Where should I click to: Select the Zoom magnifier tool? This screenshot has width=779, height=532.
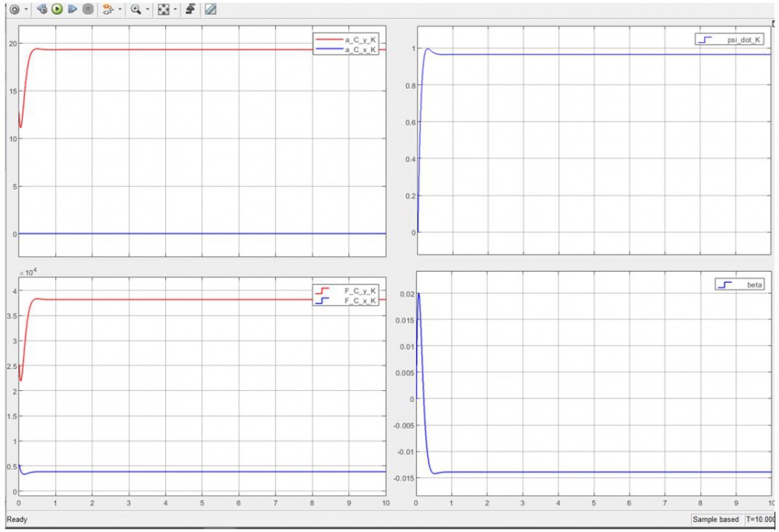[136, 9]
